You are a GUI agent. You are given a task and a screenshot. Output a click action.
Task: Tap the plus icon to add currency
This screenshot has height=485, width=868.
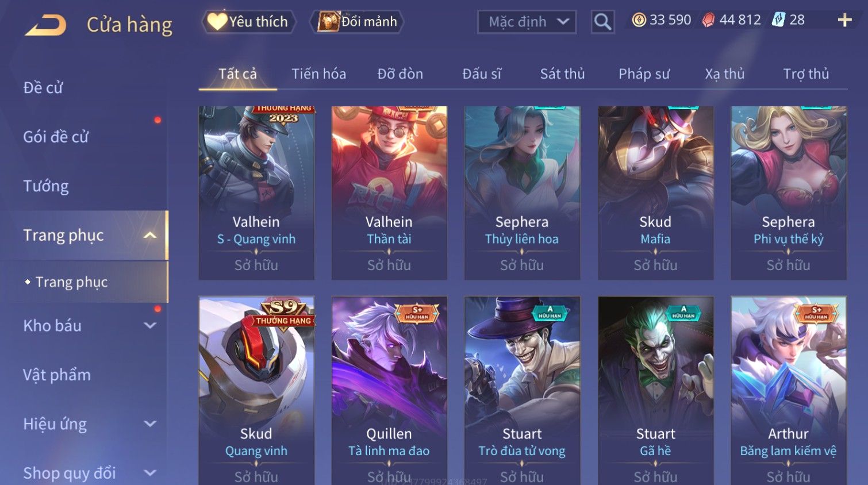[x=844, y=21]
